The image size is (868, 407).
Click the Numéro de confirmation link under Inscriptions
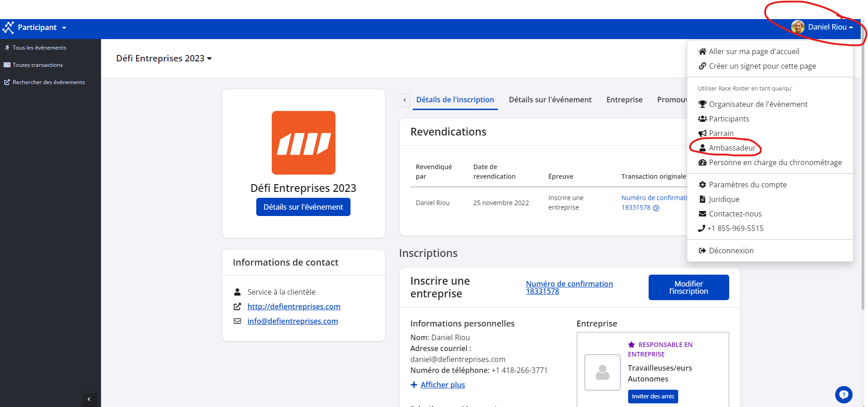569,287
